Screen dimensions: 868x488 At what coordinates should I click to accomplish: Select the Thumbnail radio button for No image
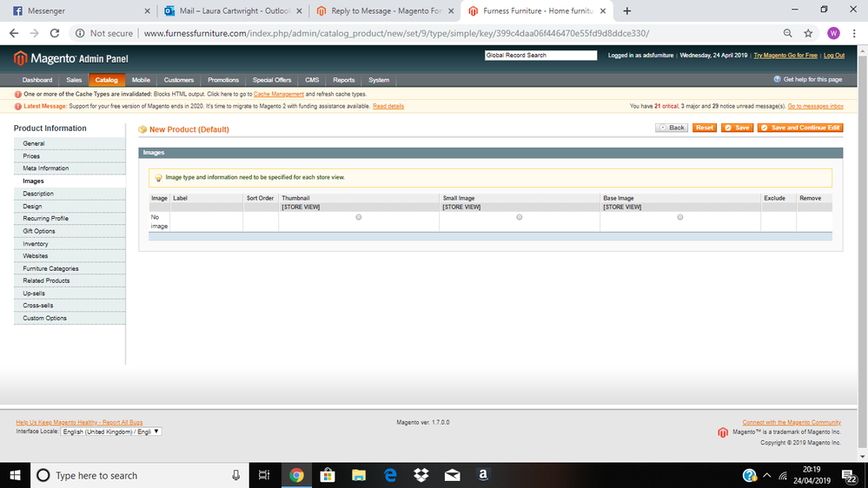click(359, 217)
